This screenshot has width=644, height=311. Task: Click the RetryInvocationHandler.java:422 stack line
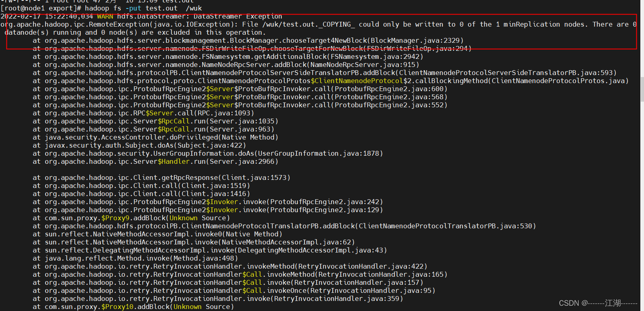tap(230, 266)
